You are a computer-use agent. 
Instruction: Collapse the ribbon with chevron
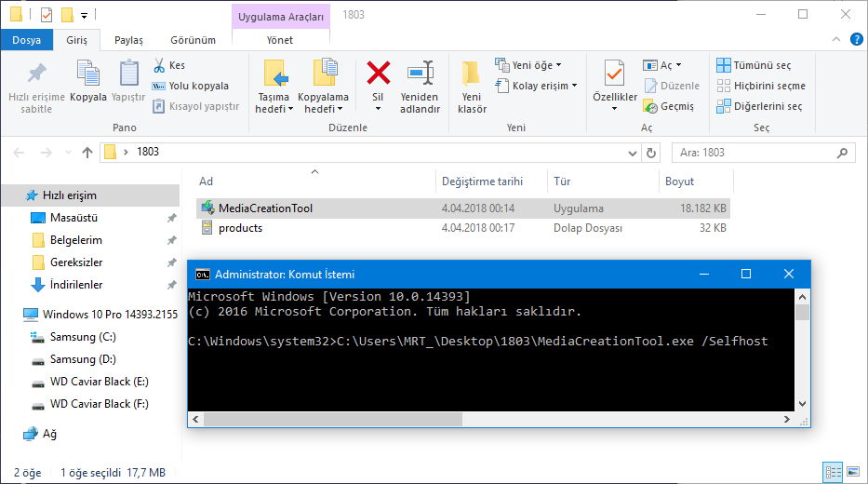click(836, 39)
